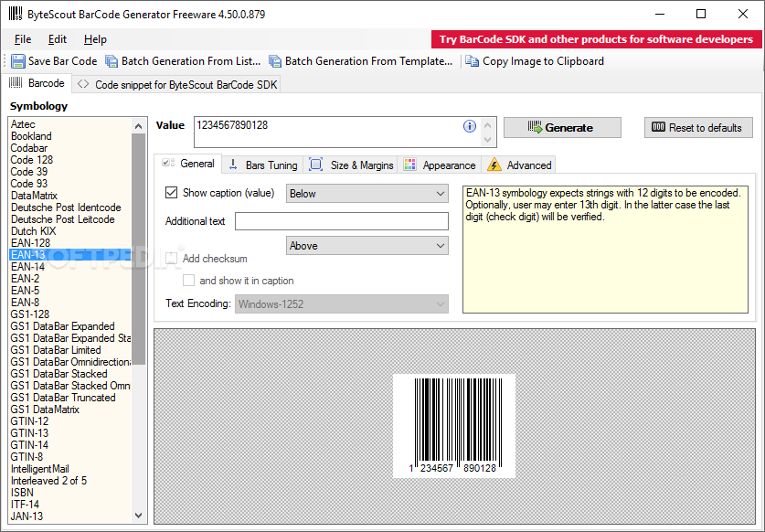Open the Edit menu

click(x=58, y=39)
